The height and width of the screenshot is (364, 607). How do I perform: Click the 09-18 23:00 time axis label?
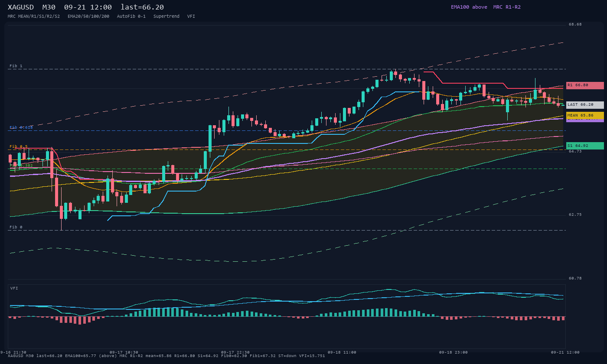(454, 352)
